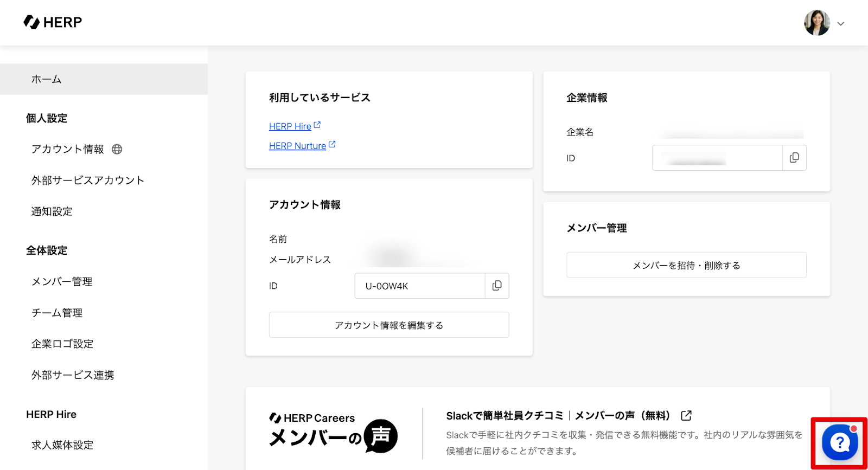Click the globe icon beside アカウント情報
The image size is (868, 470).
tap(117, 149)
